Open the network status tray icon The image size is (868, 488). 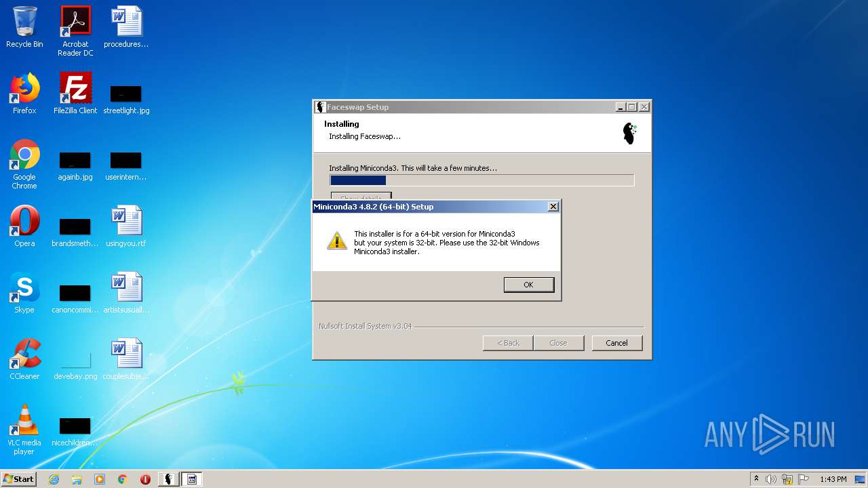point(787,479)
